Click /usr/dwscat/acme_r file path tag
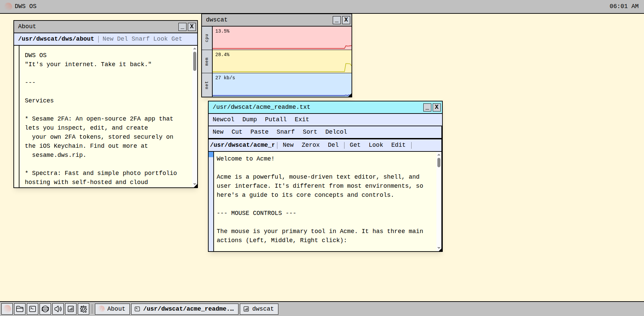Screen dimensions: 644x316 [x=242, y=145]
